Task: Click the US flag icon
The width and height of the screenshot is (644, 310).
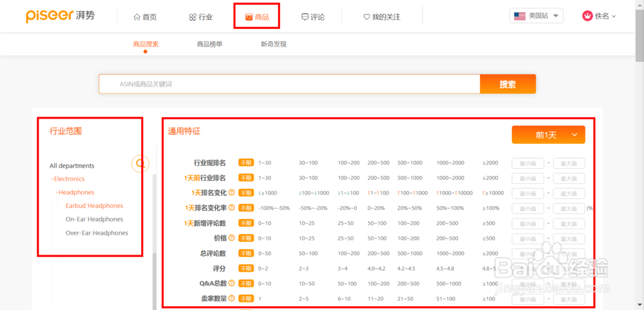Action: pos(520,16)
